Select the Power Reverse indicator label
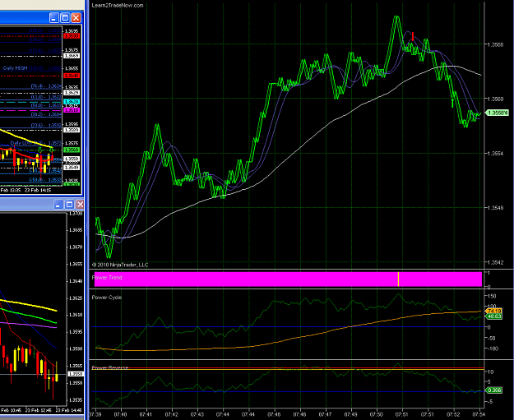This screenshot has height=420, width=514. coord(110,368)
